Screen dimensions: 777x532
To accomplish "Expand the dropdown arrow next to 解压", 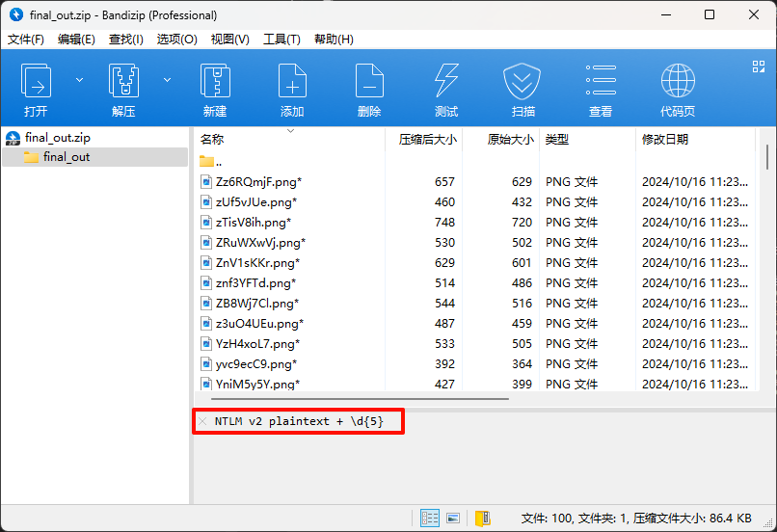I will (x=167, y=79).
